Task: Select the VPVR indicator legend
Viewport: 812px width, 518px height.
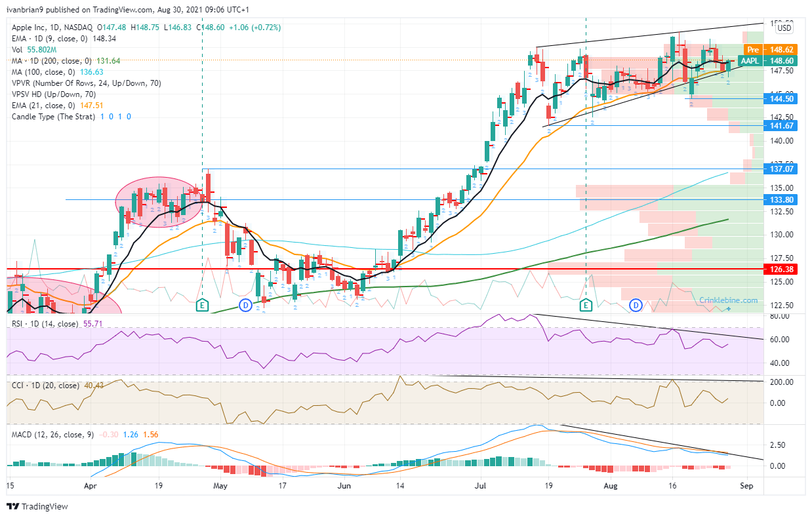Action: [x=86, y=83]
